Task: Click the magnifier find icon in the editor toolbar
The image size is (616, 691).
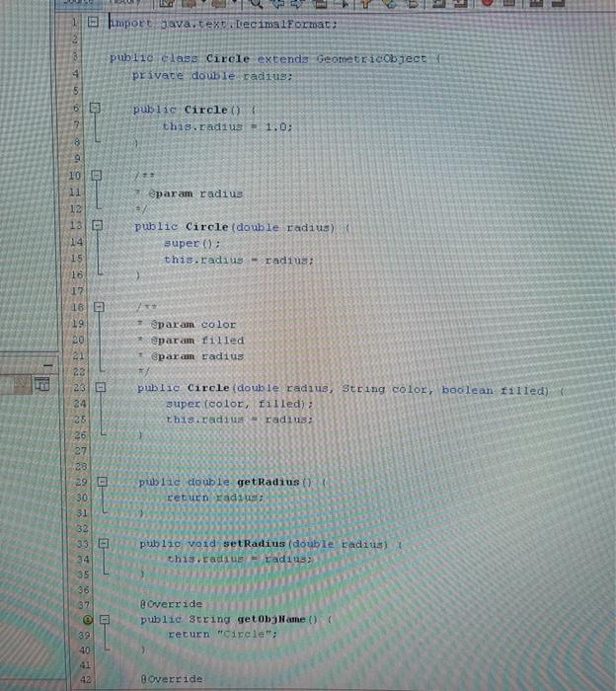Action: point(256,4)
